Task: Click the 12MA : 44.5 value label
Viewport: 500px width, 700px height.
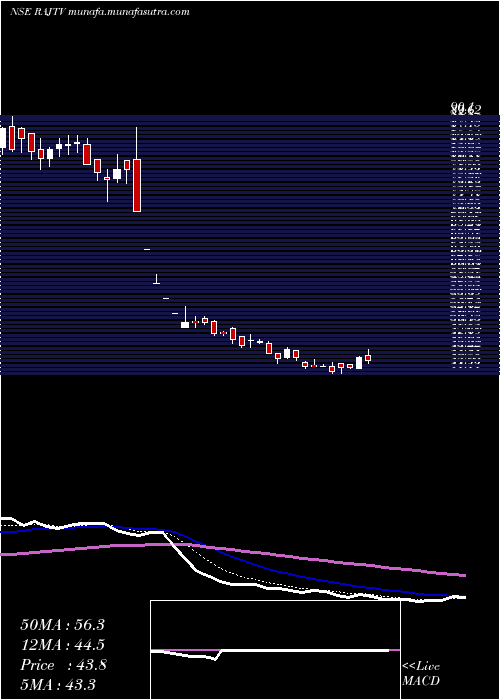Action: coord(62,645)
